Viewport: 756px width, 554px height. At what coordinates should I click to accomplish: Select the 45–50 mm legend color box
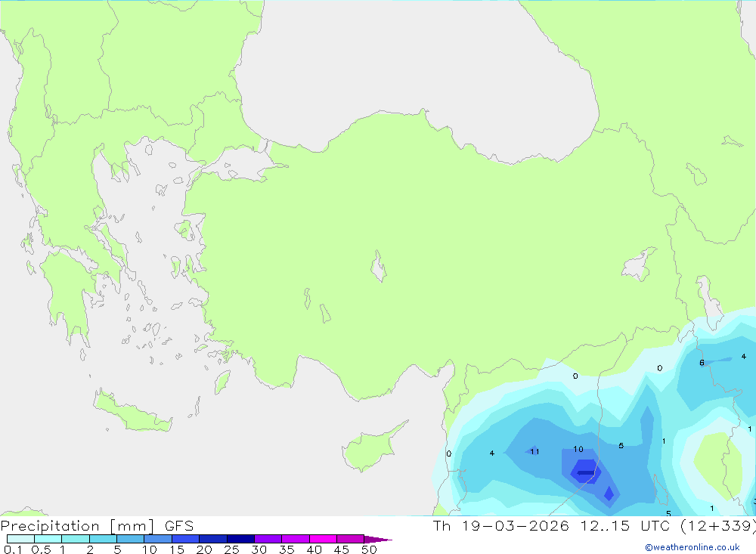350,539
